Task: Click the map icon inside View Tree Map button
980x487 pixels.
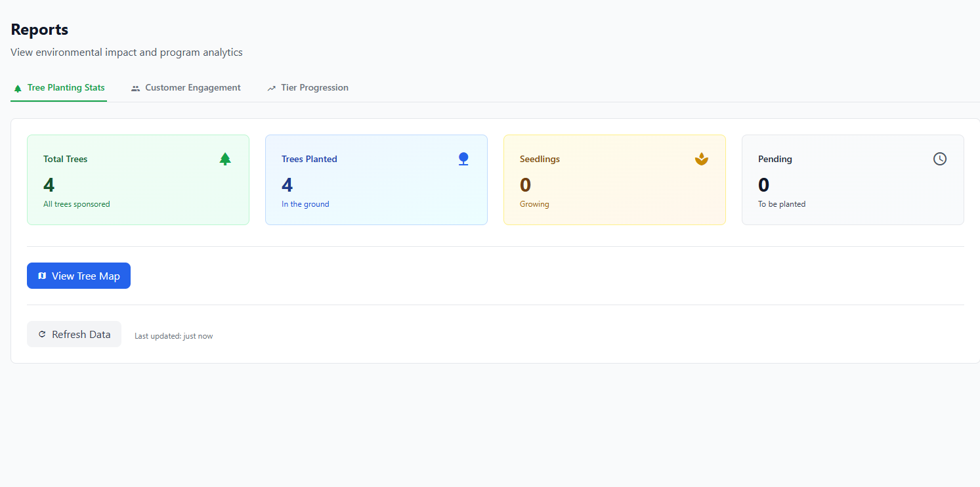Action: point(42,276)
